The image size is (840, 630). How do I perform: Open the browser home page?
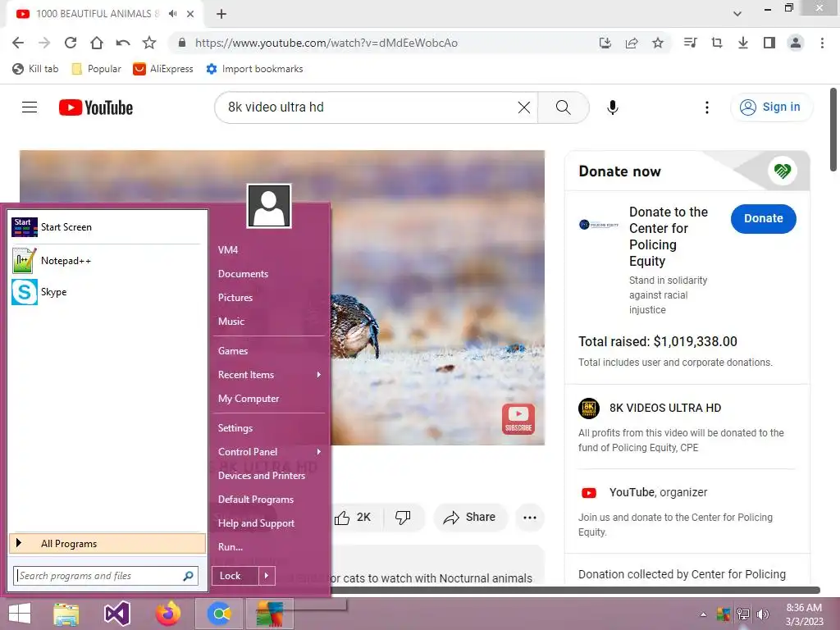click(x=97, y=43)
